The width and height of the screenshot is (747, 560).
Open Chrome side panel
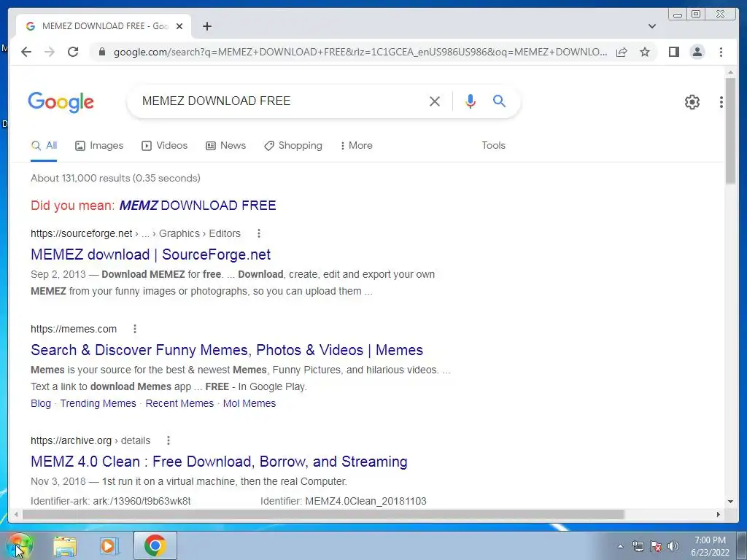click(x=673, y=52)
